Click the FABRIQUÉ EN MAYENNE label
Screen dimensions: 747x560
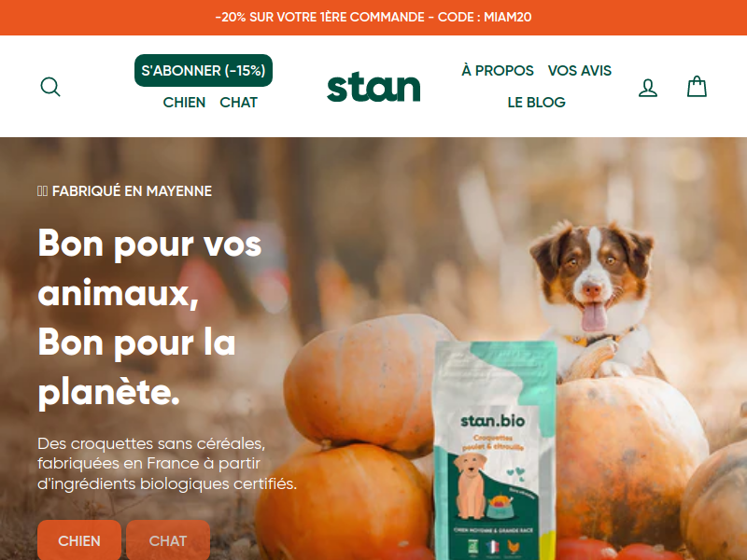125,191
